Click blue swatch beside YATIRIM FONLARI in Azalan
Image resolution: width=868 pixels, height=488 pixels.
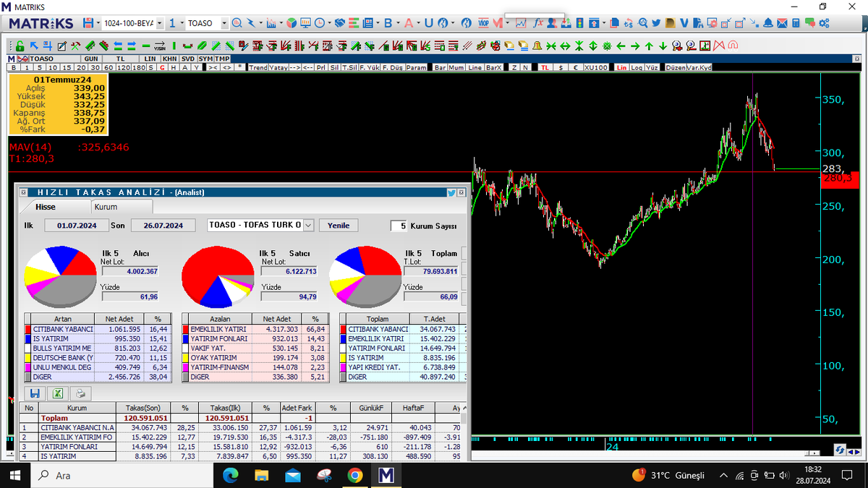point(185,338)
